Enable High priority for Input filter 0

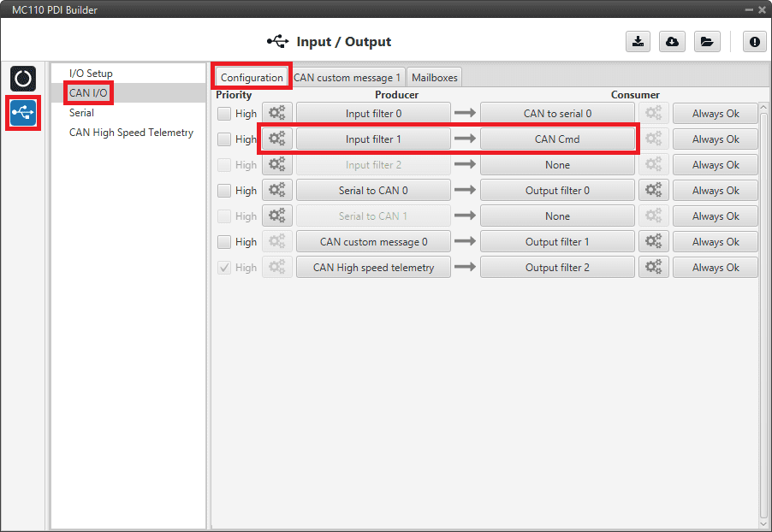[x=224, y=114]
